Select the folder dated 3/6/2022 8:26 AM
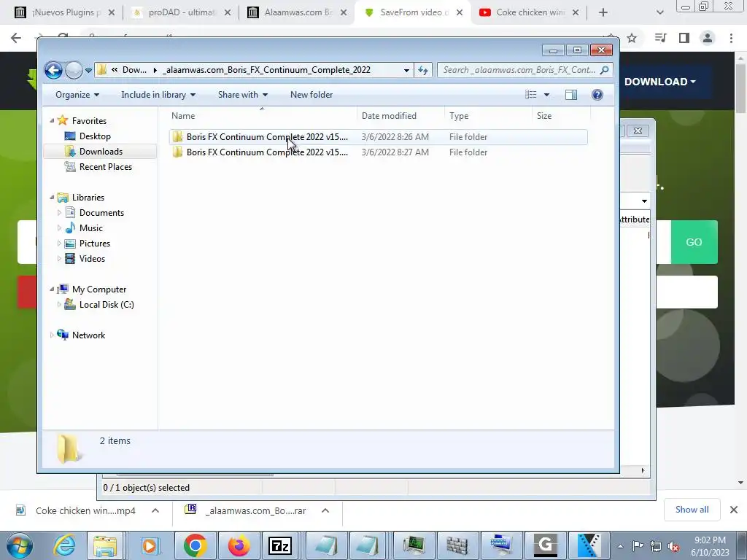747x560 pixels. tap(379, 137)
